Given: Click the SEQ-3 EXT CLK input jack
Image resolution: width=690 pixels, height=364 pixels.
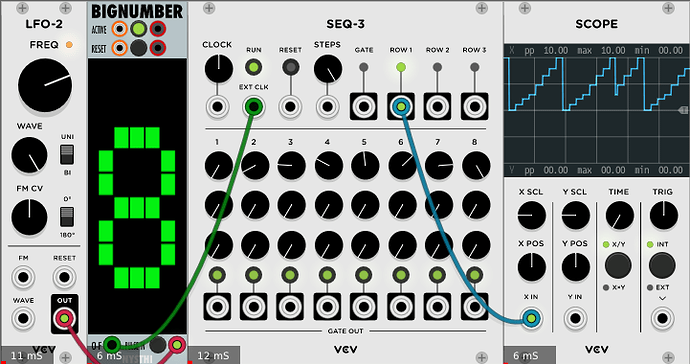Looking at the screenshot, I should point(253,107).
